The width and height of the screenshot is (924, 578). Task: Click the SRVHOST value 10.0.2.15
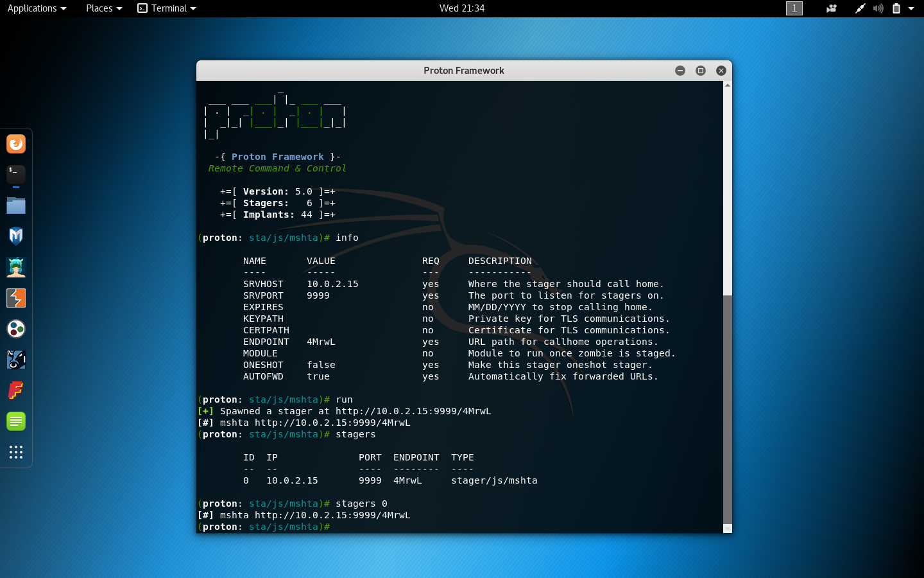332,284
